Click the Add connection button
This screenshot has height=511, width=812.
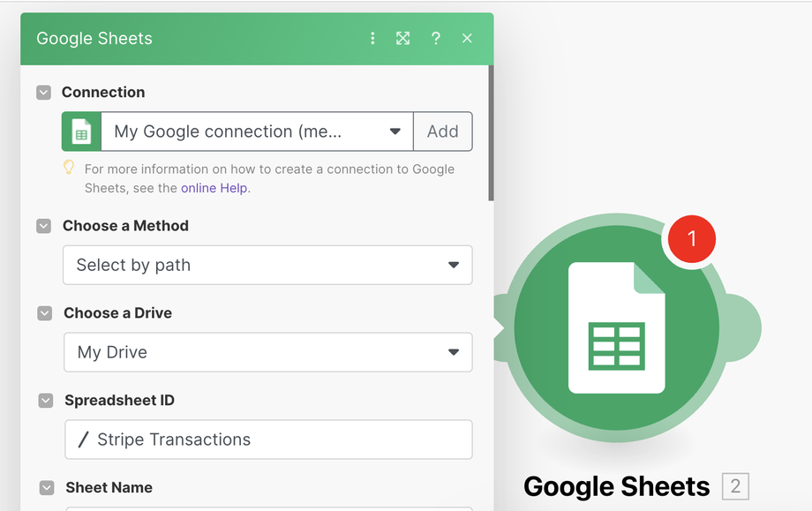pos(443,132)
